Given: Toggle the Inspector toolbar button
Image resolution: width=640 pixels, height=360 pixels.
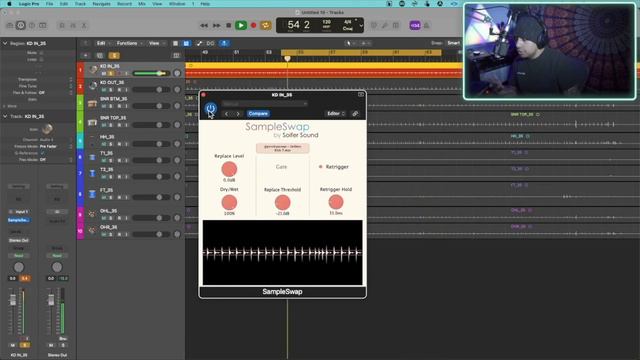Looking at the screenshot, I should 21,25.
